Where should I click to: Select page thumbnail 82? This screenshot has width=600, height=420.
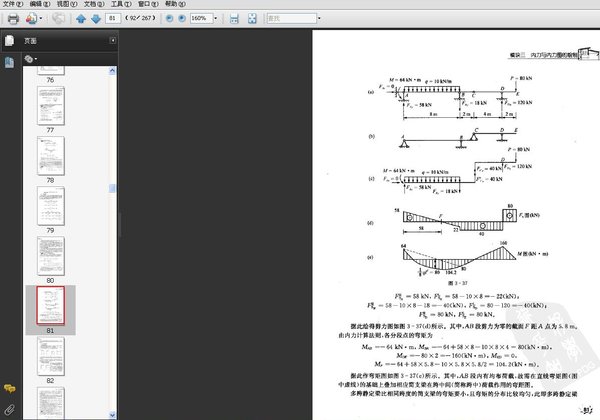click(51, 356)
